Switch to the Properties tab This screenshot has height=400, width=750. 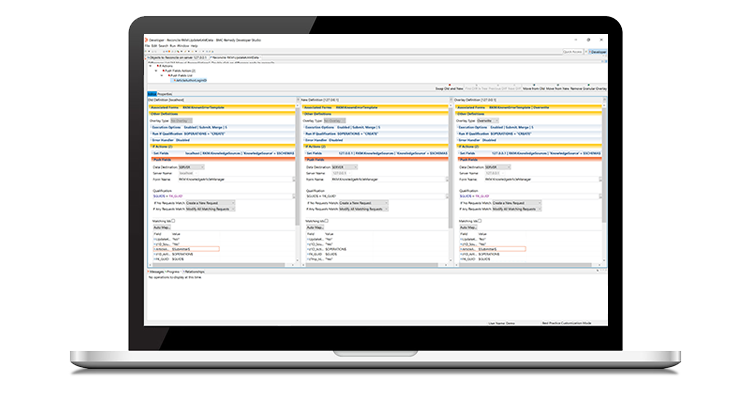165,94
